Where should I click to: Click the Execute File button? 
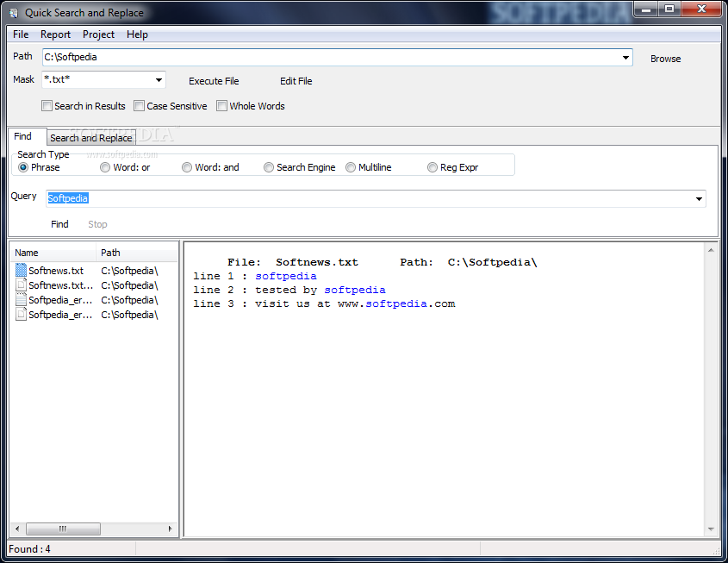point(214,81)
